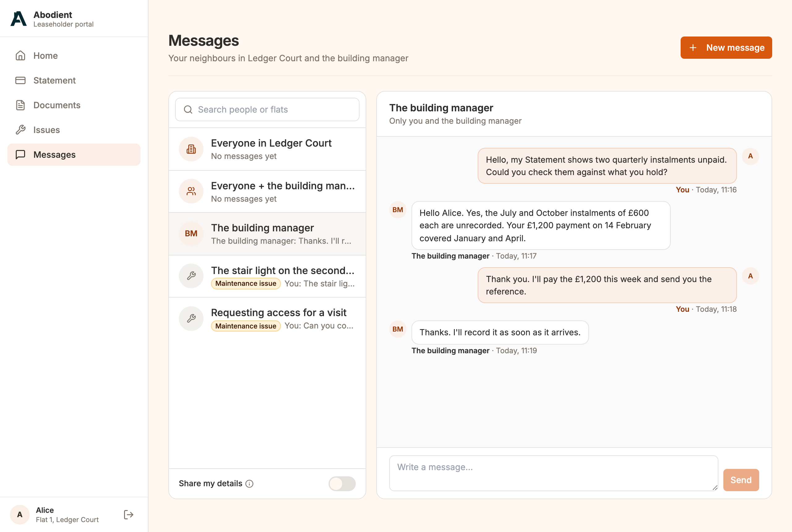Open Issues in the sidebar
This screenshot has width=792, height=532.
click(74, 130)
